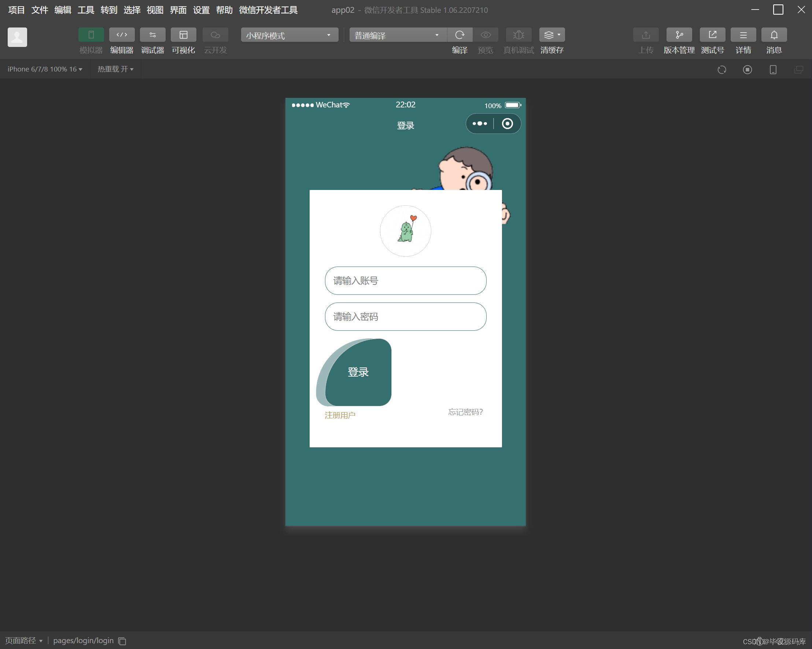Open the details icon in toolbar
This screenshot has height=649, width=812.
click(743, 35)
